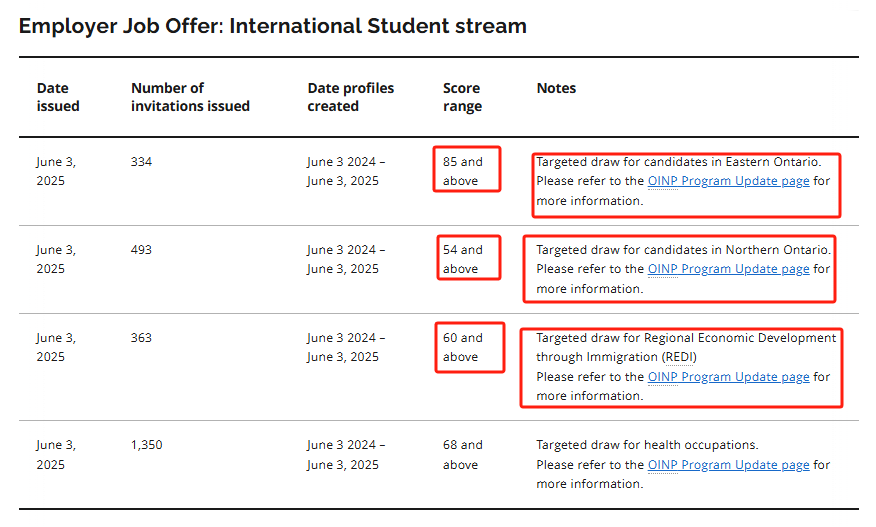Click the 1,350 invitations value
Screen dimensions: 876x527
point(146,445)
